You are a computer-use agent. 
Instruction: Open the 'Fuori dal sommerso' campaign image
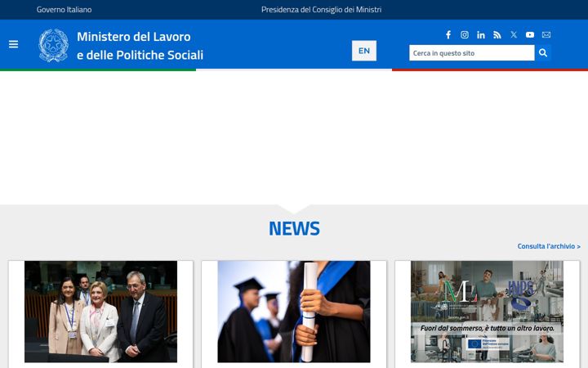487,312
